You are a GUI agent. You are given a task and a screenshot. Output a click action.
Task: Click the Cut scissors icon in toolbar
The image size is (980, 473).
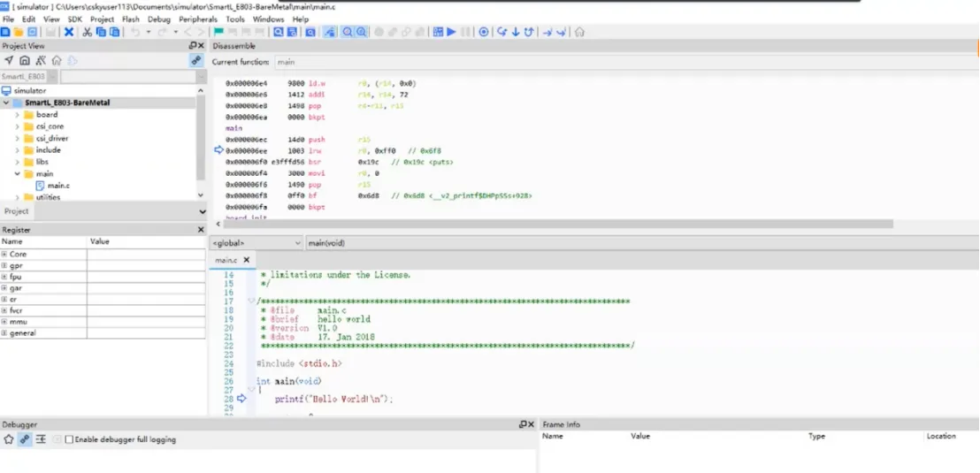[88, 32]
